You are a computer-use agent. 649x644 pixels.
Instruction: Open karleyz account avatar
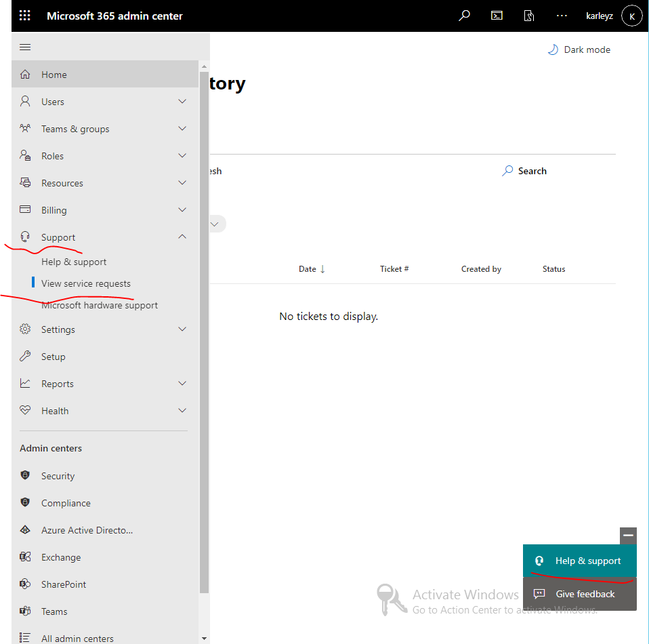click(631, 16)
